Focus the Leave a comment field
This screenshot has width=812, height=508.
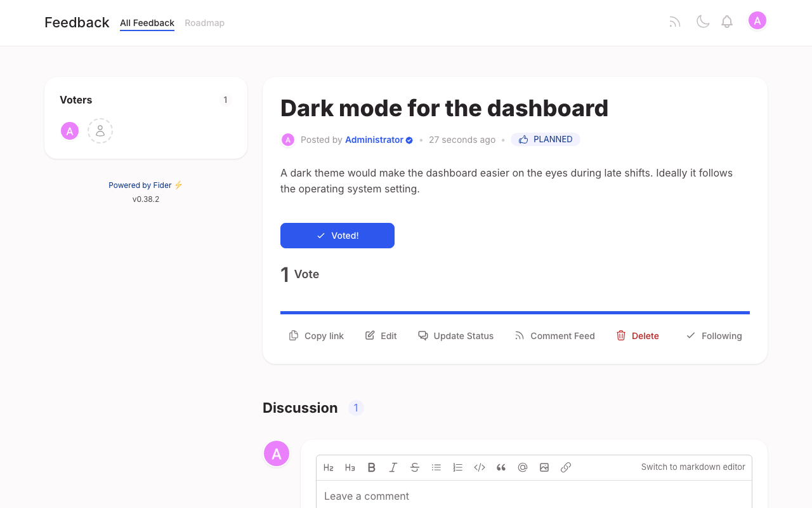pos(534,496)
